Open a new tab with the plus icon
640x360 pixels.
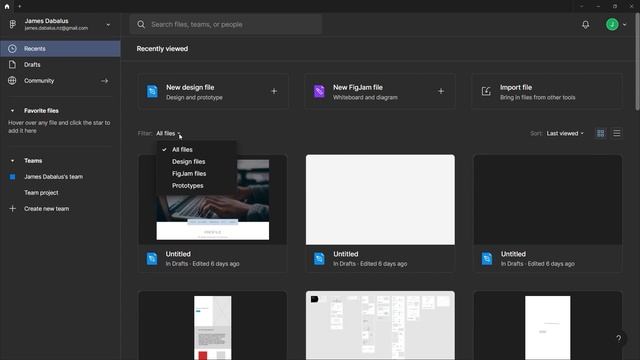tap(20, 6)
